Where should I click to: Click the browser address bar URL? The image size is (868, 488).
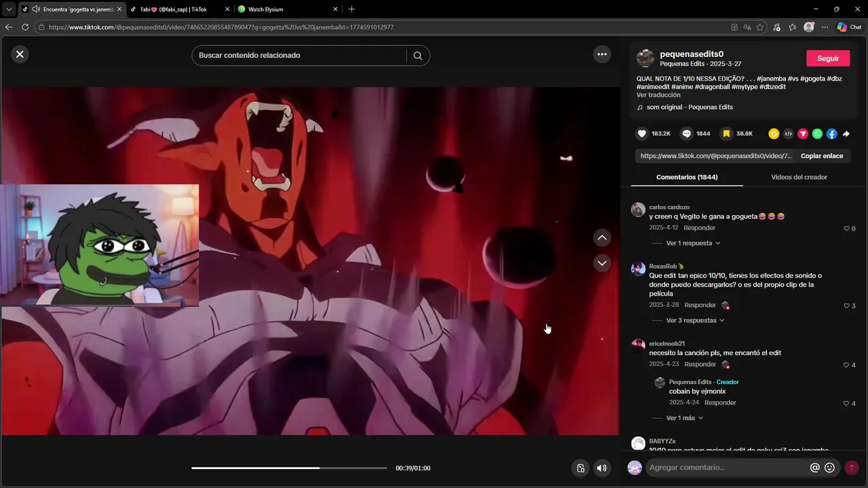pyautogui.click(x=221, y=28)
